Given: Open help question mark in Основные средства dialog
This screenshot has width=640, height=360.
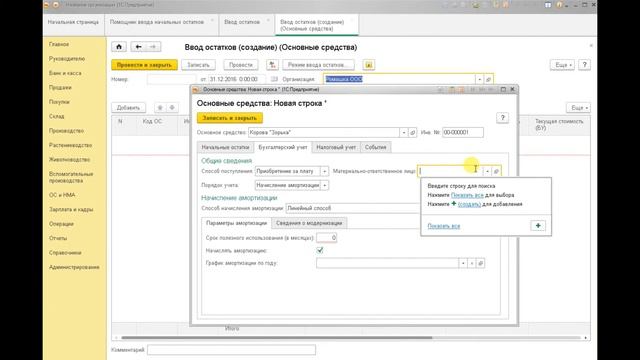Looking at the screenshot, I should point(502,118).
